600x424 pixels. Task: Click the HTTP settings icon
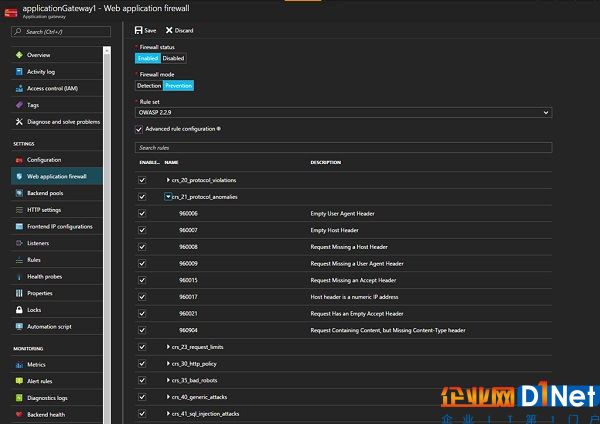point(19,210)
